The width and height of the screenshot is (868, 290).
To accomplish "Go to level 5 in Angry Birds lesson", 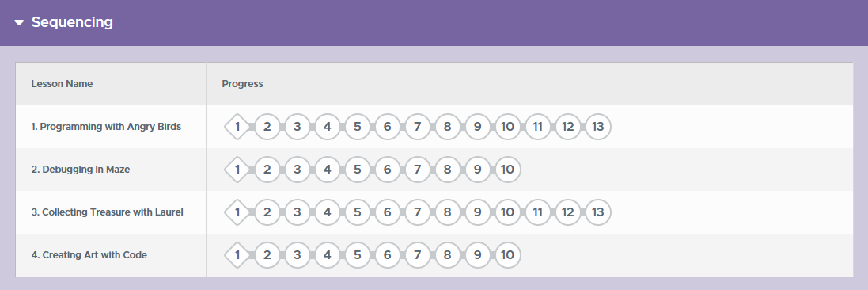I will (357, 127).
